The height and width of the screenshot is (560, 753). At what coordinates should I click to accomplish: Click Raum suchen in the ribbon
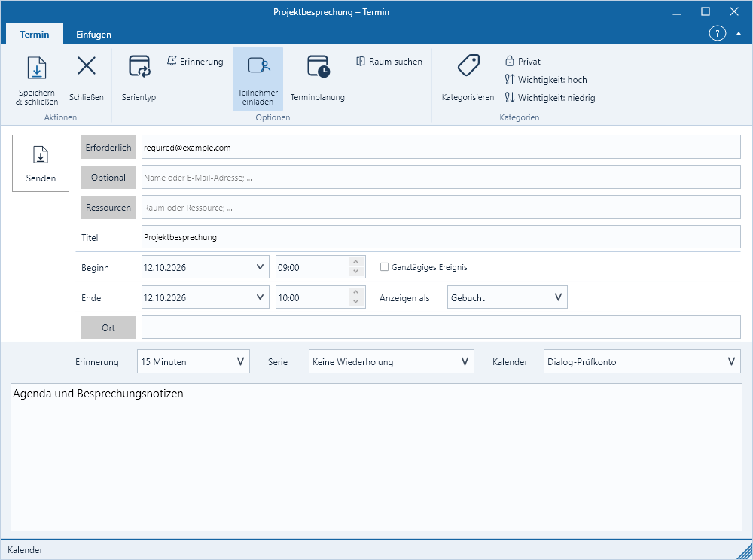(389, 62)
